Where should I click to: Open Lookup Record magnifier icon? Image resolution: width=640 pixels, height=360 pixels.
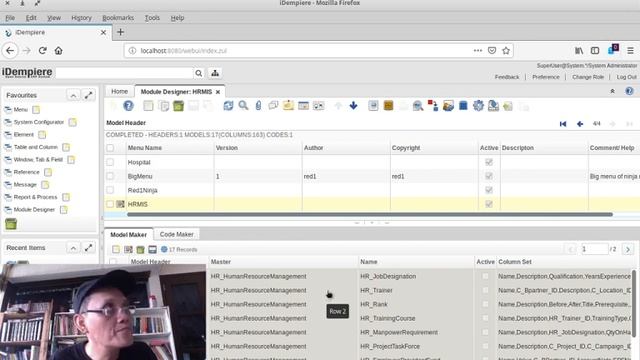click(x=243, y=106)
